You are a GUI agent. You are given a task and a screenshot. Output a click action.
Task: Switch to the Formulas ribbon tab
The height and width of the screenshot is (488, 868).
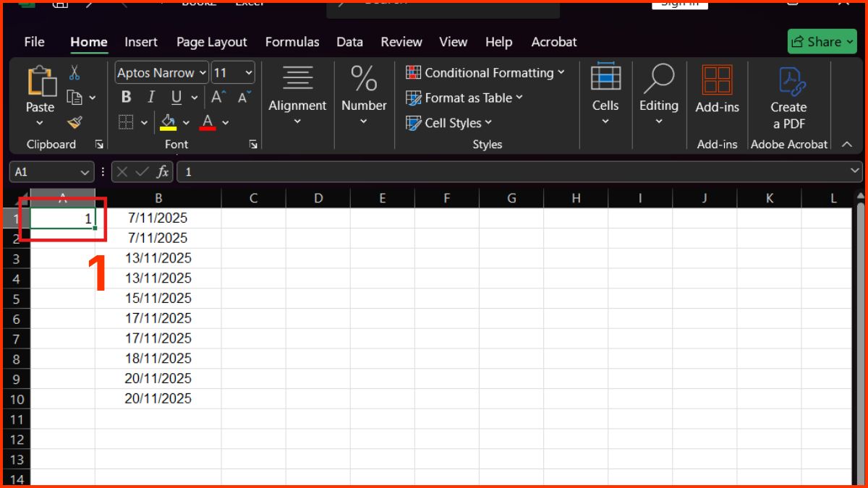coord(292,42)
